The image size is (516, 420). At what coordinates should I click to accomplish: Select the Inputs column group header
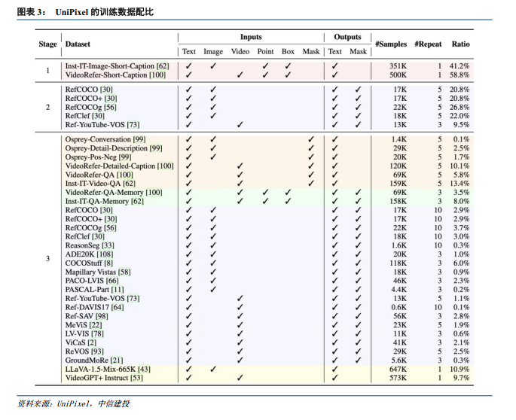pyautogui.click(x=251, y=37)
